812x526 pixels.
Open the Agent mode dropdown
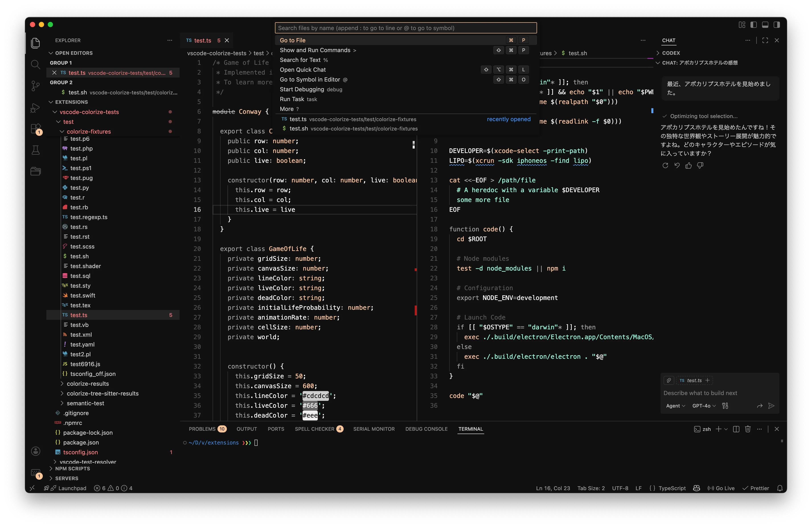675,406
